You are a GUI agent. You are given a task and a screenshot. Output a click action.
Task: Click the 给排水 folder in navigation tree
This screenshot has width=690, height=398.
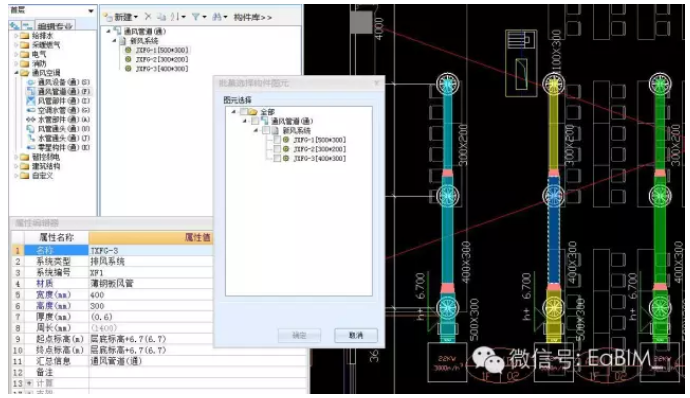(37, 36)
